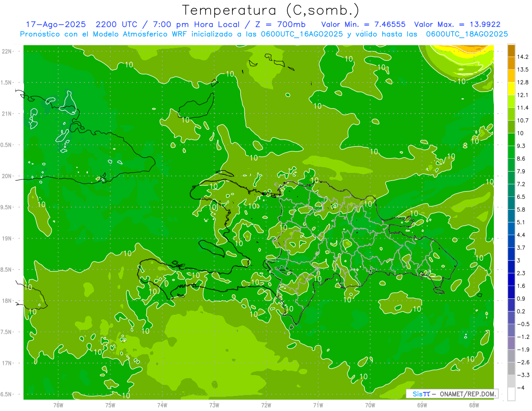Click the '9.3' colorbar value
This screenshot has width=532, height=411.
pos(521,145)
